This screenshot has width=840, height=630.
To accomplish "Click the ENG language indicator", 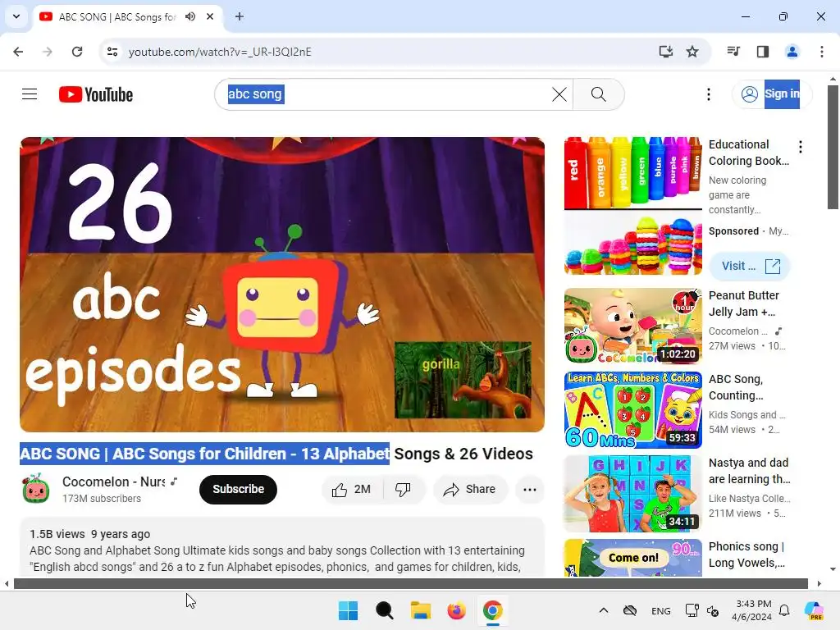I will coord(660,610).
